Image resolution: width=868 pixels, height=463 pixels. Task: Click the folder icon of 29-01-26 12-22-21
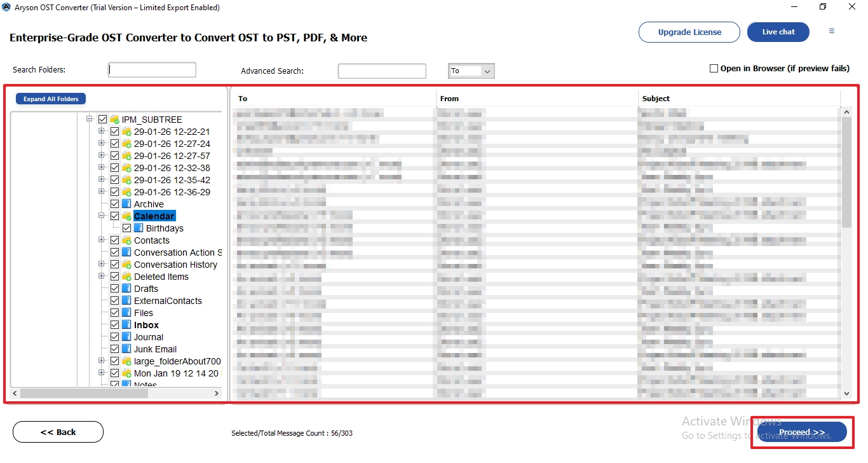coord(127,132)
